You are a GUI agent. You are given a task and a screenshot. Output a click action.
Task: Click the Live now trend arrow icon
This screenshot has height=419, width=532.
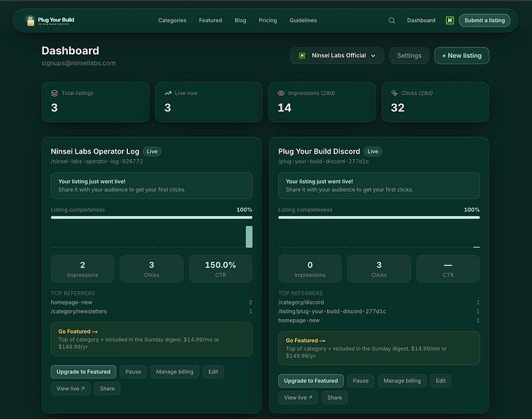[x=168, y=93]
